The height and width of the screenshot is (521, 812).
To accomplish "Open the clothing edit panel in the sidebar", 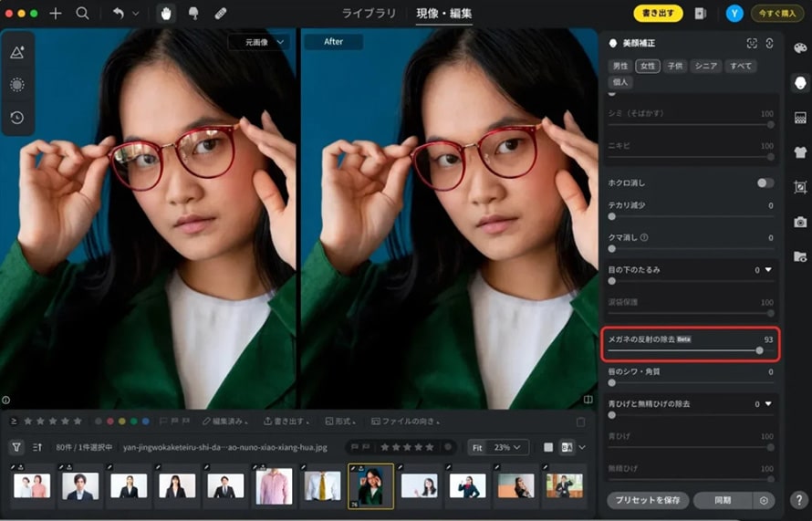I will coord(800,152).
